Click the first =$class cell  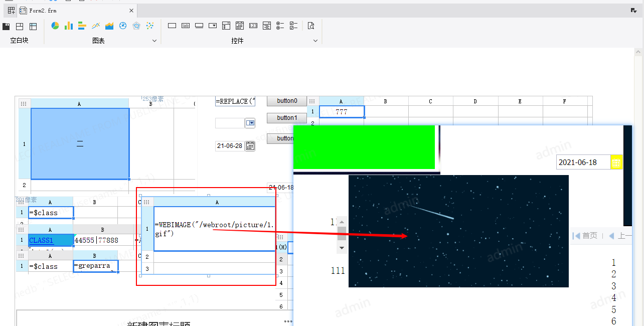51,213
